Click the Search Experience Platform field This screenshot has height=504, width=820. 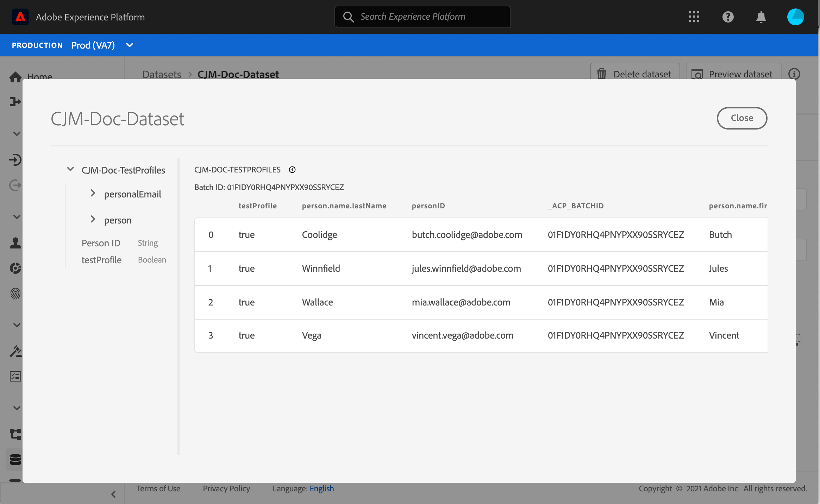422,17
